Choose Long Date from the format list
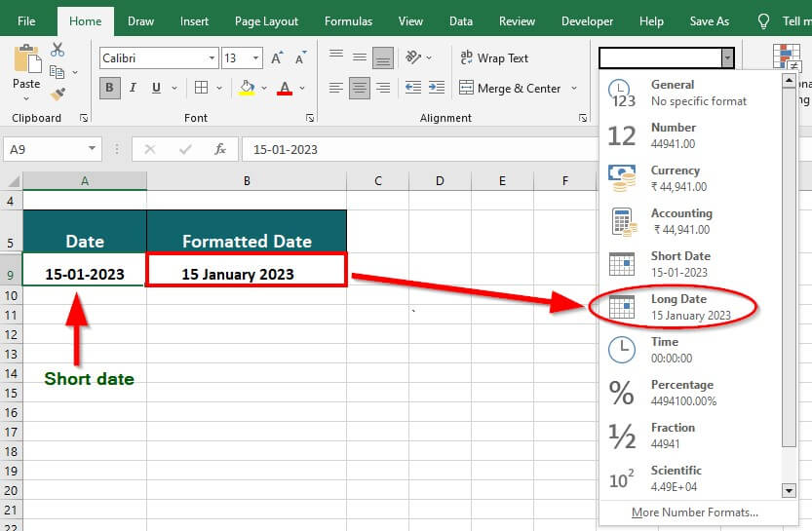 [690, 307]
